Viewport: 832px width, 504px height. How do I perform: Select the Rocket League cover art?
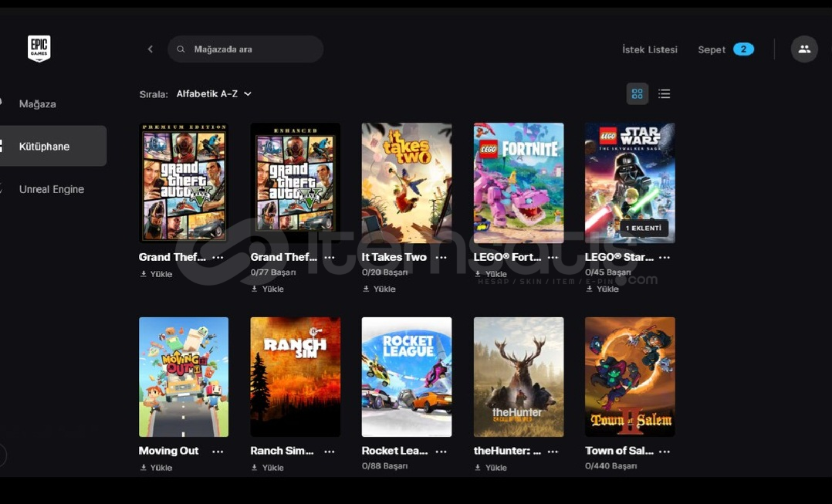[x=407, y=377]
